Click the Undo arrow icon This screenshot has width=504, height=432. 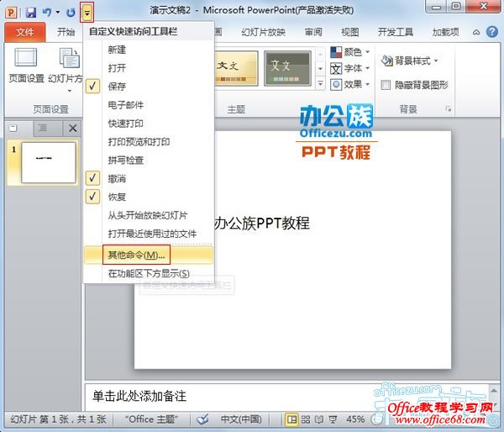click(x=47, y=13)
